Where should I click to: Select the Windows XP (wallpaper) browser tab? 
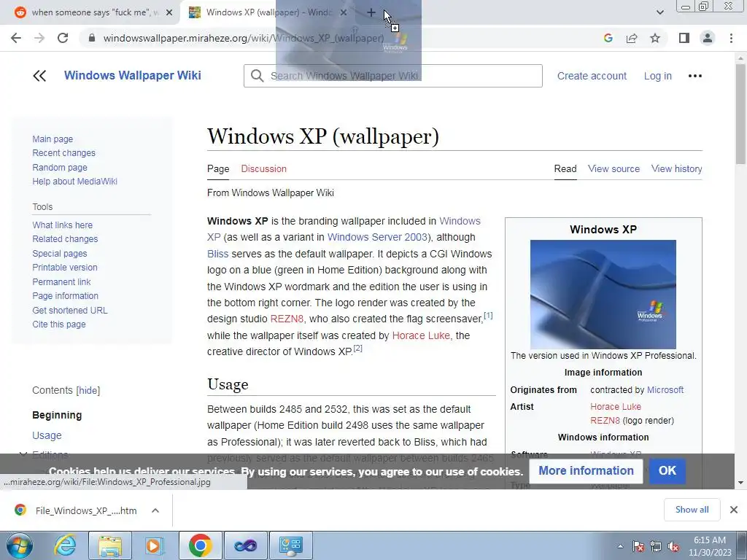[x=267, y=13]
